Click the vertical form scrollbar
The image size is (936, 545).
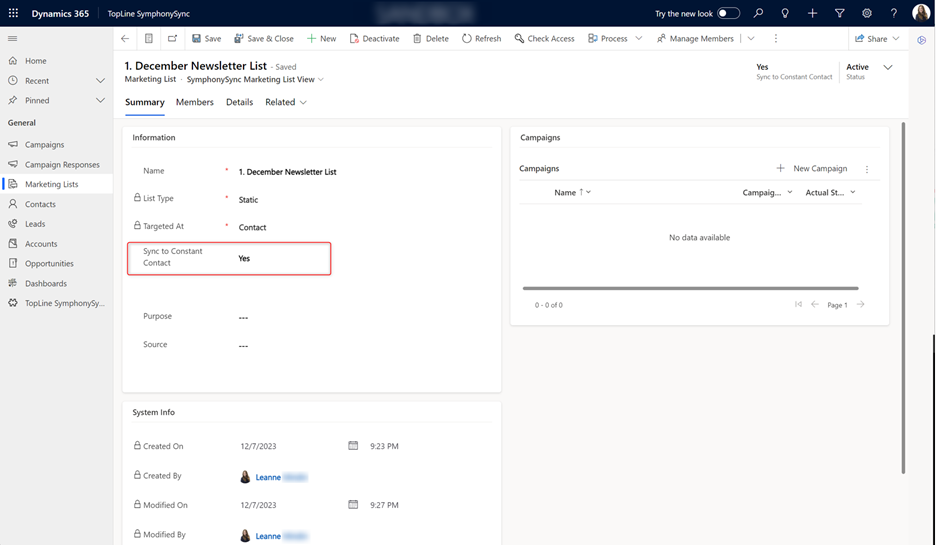pyautogui.click(x=903, y=298)
